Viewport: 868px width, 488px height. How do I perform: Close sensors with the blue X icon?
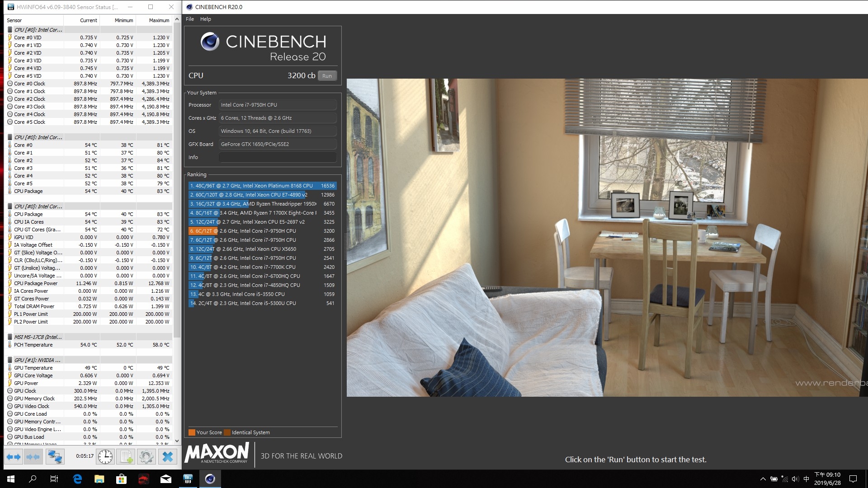coord(167,457)
